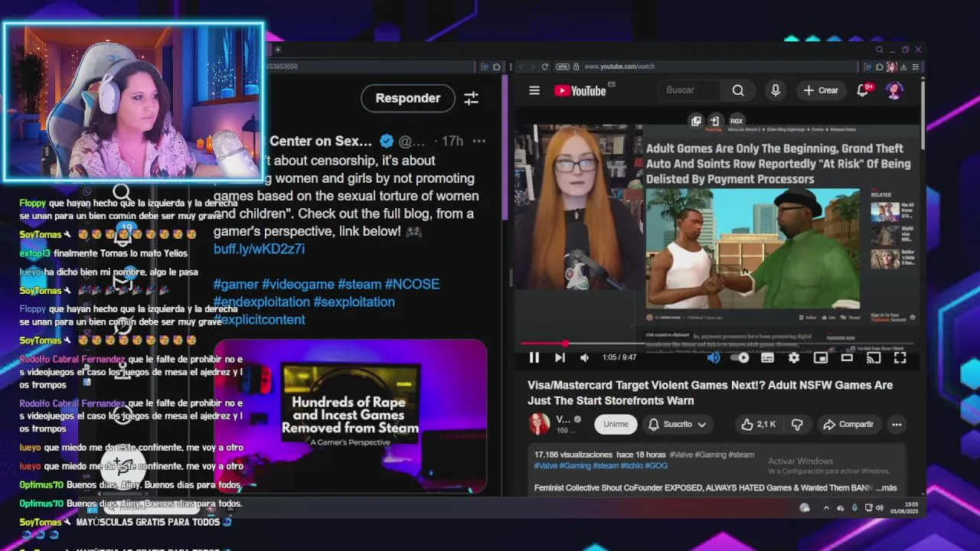This screenshot has height=551, width=980.
Task: Reload the YouTube page
Action: [x=544, y=67]
